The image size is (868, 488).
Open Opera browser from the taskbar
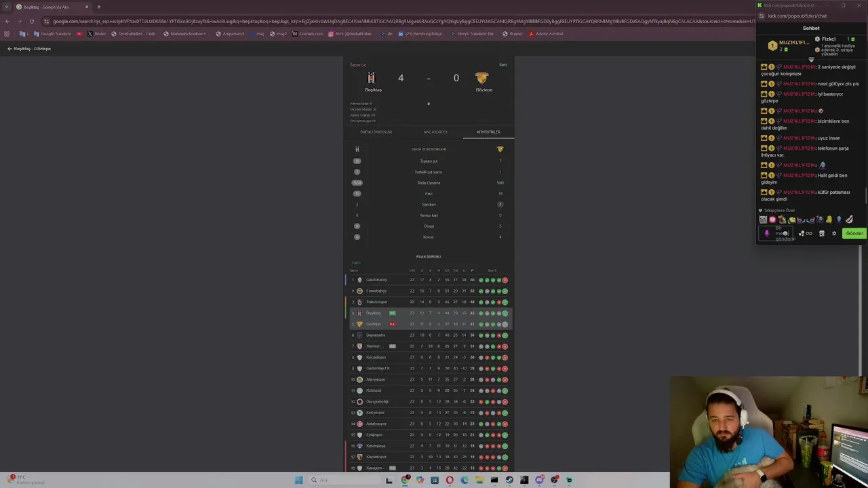coord(450,480)
